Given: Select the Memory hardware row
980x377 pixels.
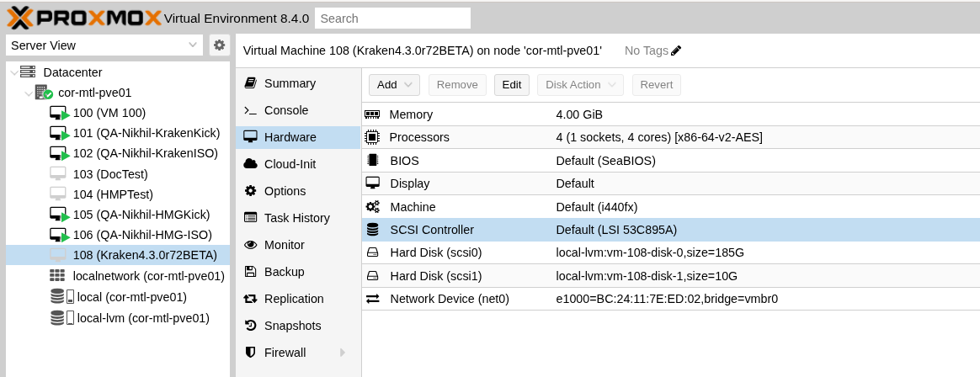Looking at the screenshot, I should coord(671,114).
